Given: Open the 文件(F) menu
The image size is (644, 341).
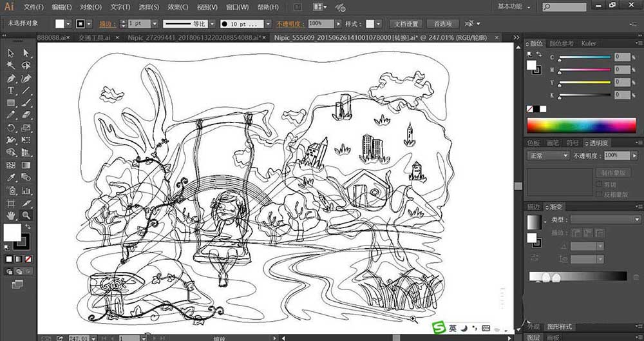Looking at the screenshot, I should click(33, 7).
